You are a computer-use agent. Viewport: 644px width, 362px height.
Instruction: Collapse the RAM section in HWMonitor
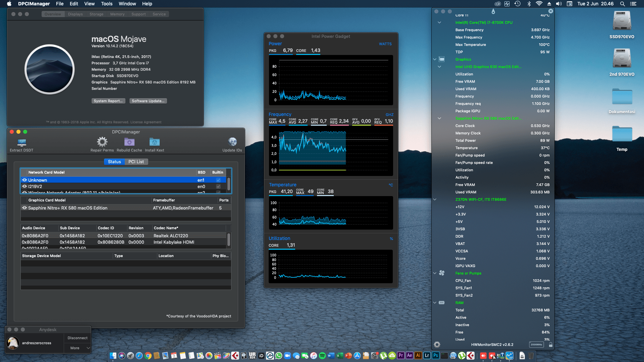tap(435, 303)
